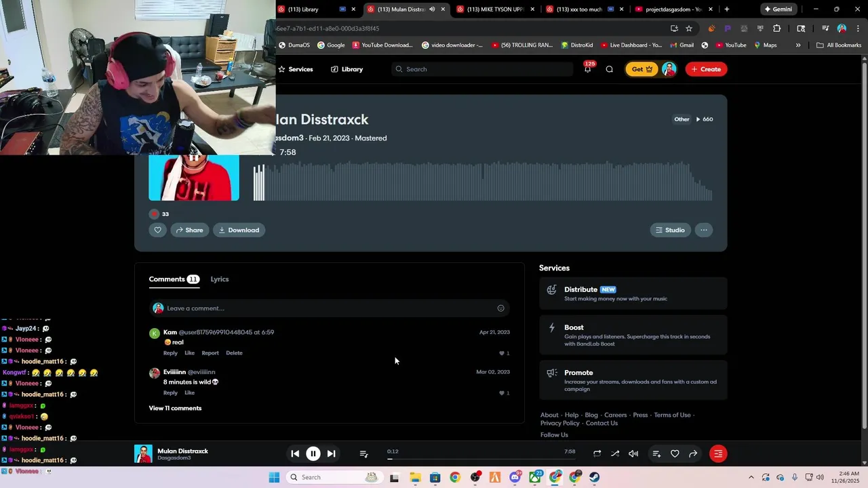Like the track using the heart button

pos(157,230)
